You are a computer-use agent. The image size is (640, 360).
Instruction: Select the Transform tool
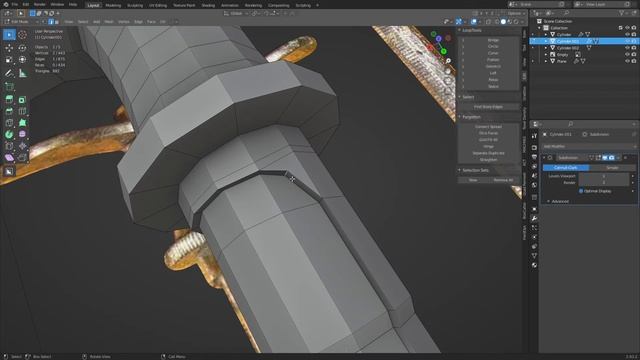coord(22,60)
